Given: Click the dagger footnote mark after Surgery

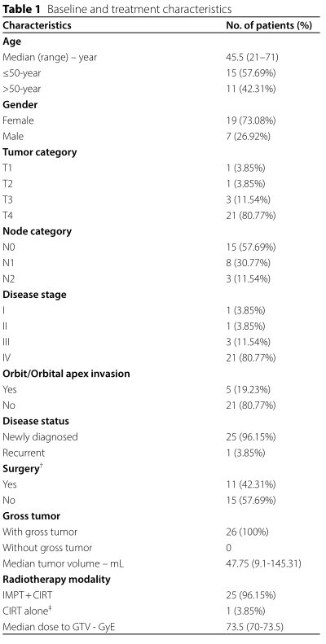Looking at the screenshot, I should pyautogui.click(x=42, y=467).
